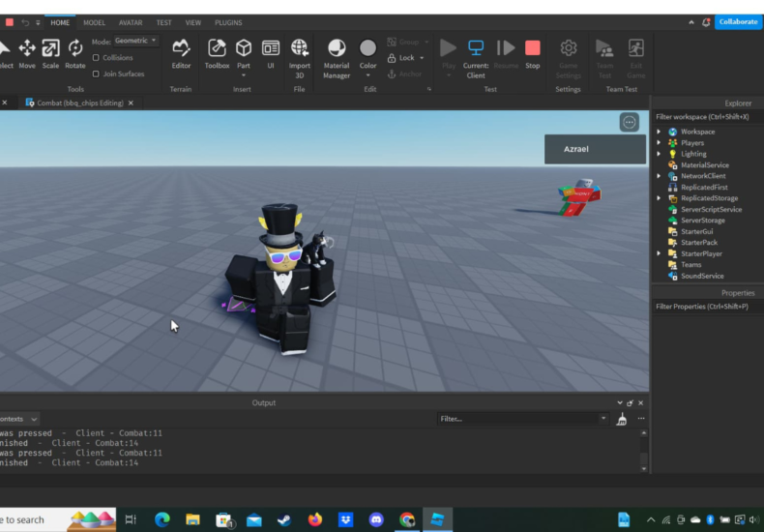Open the Toolbox
This screenshot has height=532, width=764.
tap(217, 53)
